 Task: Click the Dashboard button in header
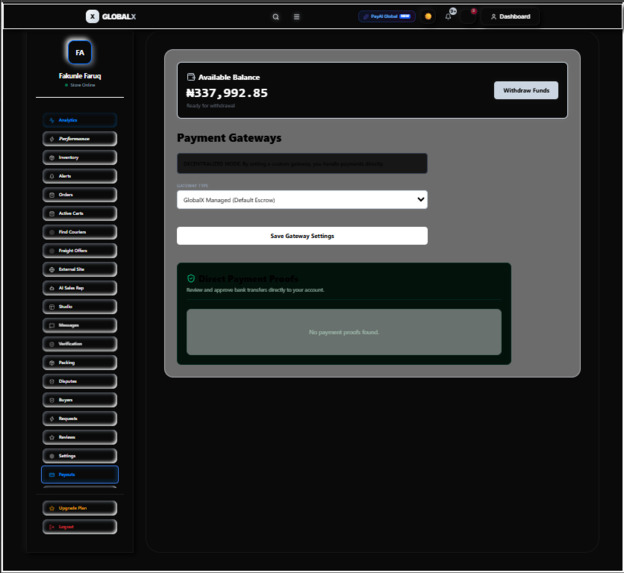point(511,16)
